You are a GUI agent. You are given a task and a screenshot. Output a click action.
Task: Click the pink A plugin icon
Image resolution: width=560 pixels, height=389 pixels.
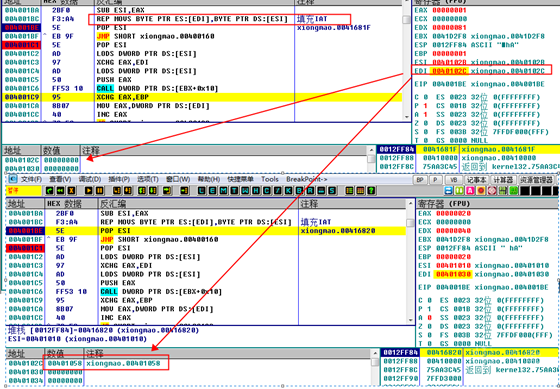[470, 191]
